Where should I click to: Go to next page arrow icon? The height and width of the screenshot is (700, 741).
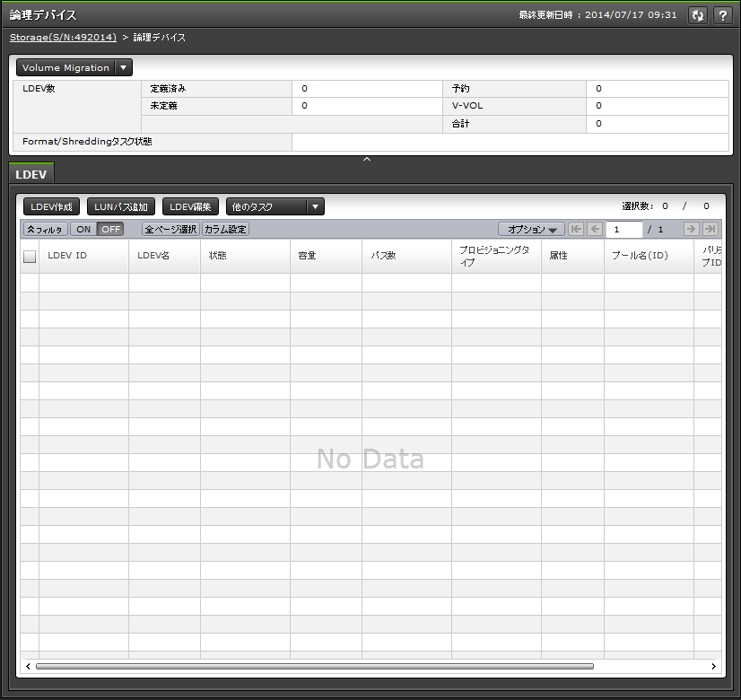click(691, 229)
